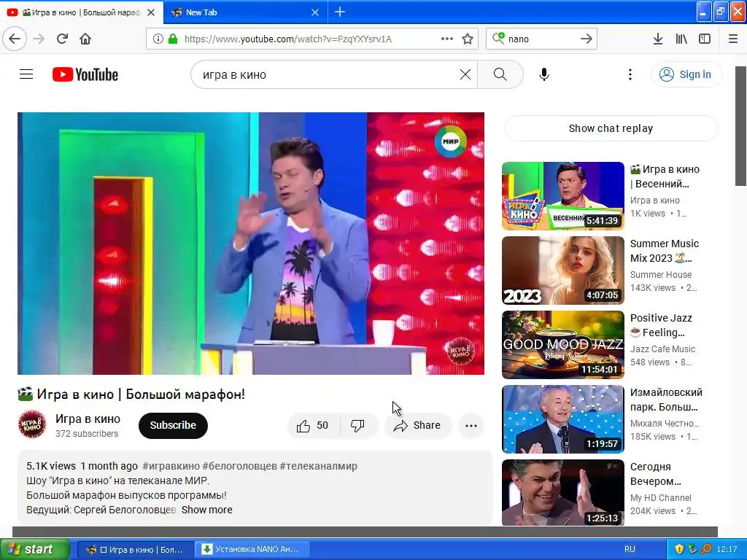Open Сегодня Вечером video thumbnail
This screenshot has width=747, height=560.
click(x=563, y=492)
